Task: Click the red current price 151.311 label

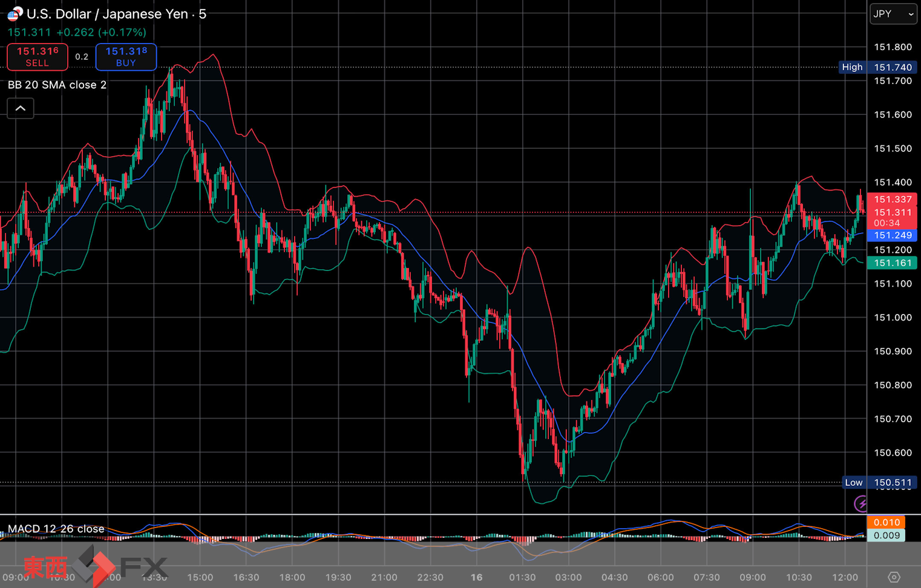Action: pyautogui.click(x=892, y=212)
